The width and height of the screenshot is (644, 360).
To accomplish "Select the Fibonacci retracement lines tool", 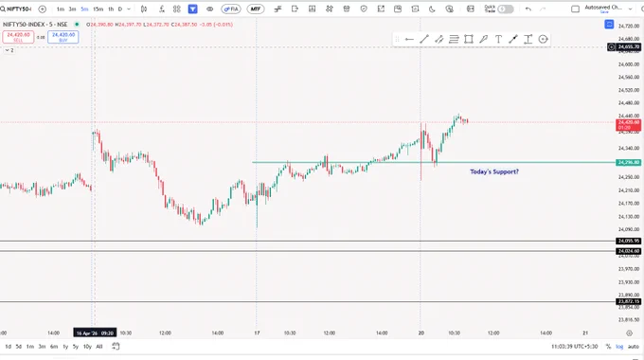I will tap(454, 39).
